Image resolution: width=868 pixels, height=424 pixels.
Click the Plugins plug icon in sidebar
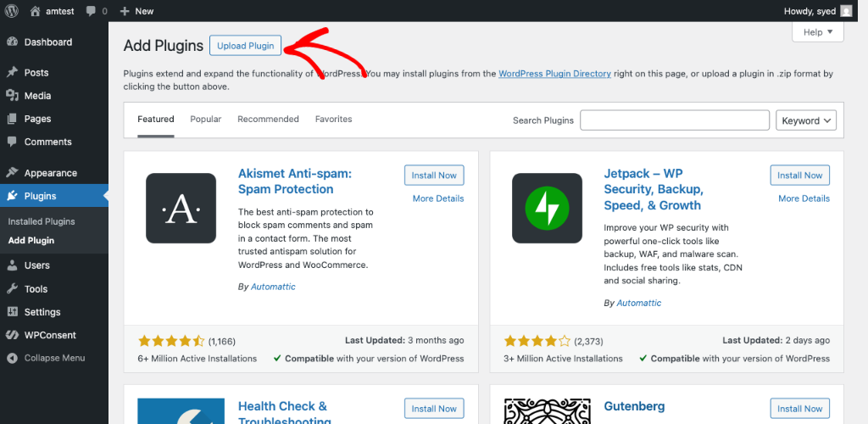(x=12, y=196)
